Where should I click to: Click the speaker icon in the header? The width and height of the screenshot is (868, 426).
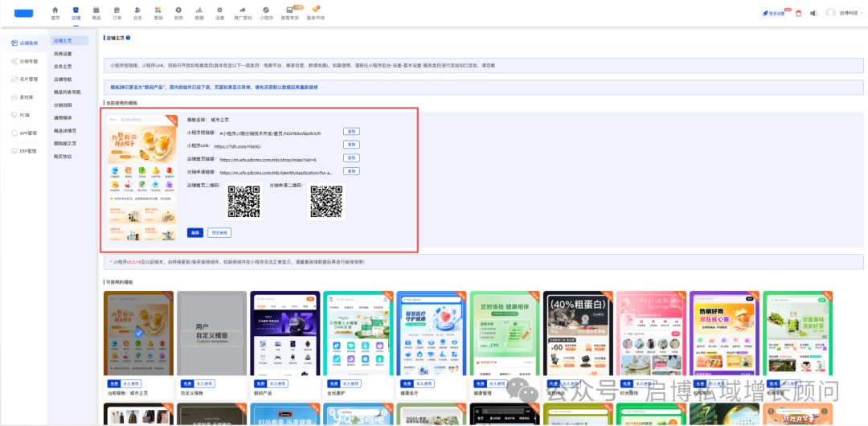[813, 14]
